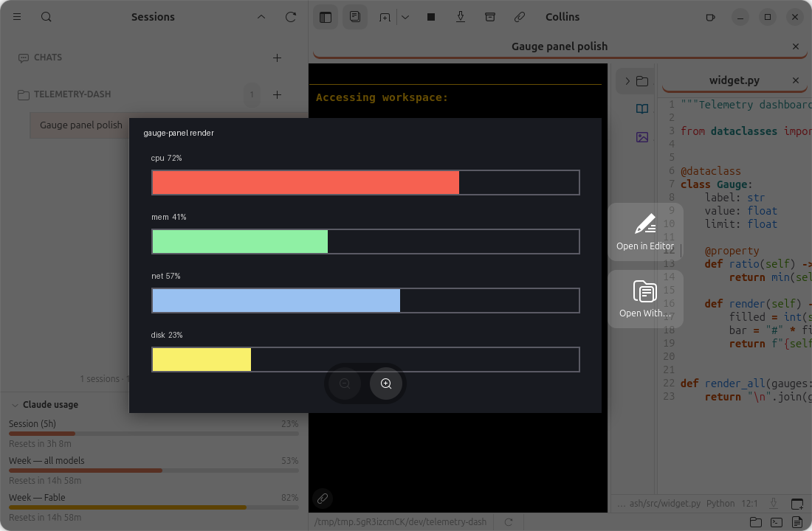The image size is (812, 531).
Task: Open the image viewer icon in the side strip
Action: click(x=642, y=137)
